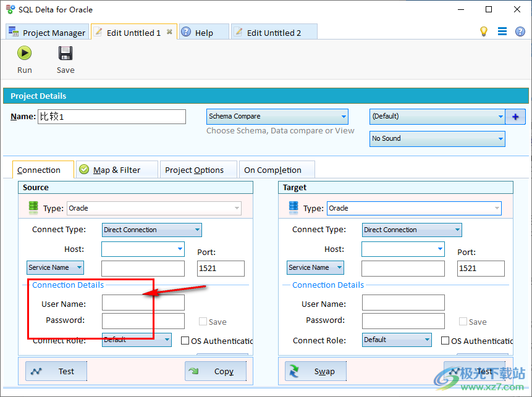Enable Target OS Authentication checkbox
This screenshot has height=397, width=532.
[445, 340]
